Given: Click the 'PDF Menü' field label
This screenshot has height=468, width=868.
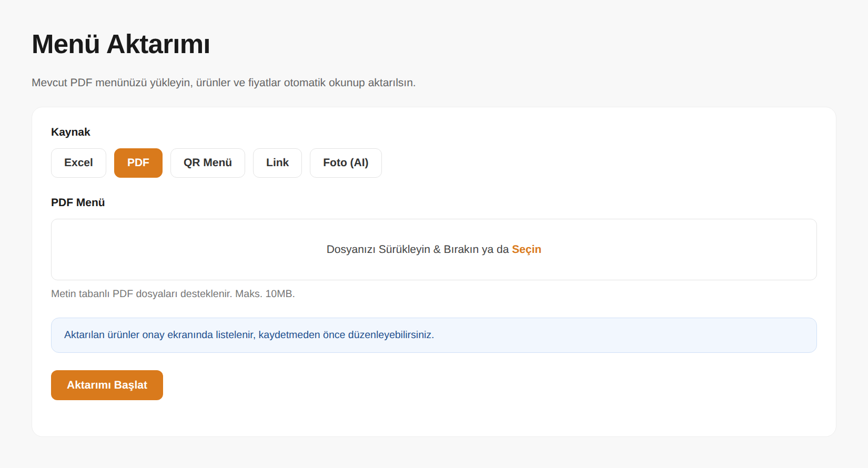Looking at the screenshot, I should (78, 202).
